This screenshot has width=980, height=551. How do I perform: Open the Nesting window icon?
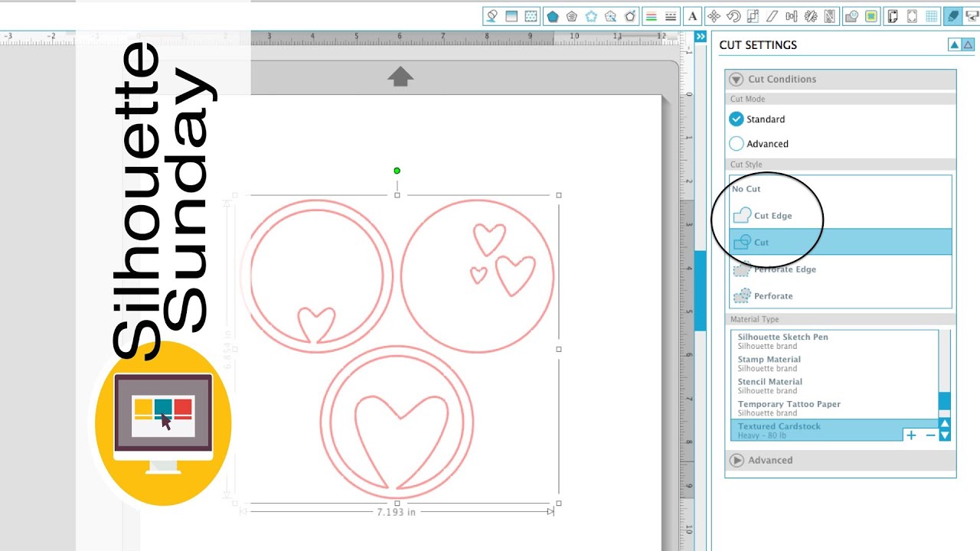point(831,15)
